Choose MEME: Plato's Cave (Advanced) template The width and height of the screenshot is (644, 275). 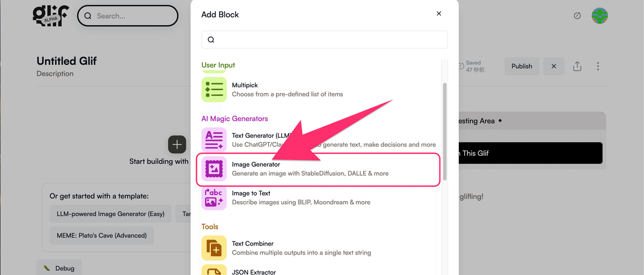click(101, 235)
